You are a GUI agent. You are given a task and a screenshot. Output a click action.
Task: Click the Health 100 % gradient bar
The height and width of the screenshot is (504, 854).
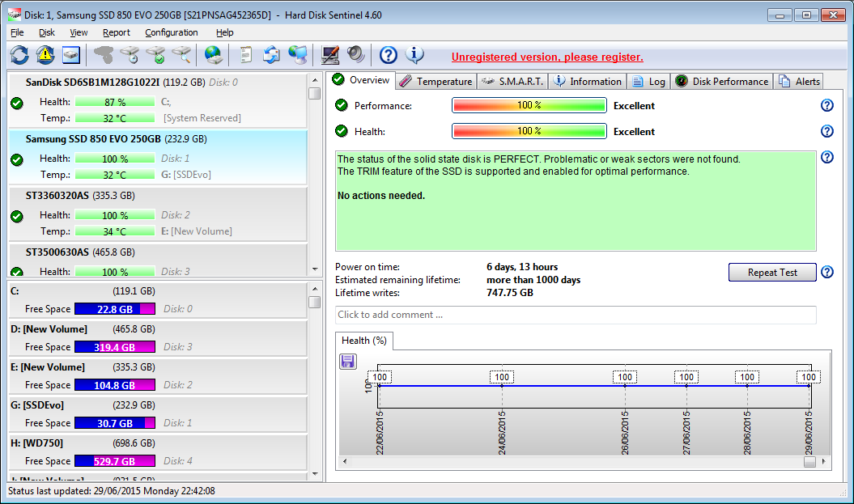[529, 131]
